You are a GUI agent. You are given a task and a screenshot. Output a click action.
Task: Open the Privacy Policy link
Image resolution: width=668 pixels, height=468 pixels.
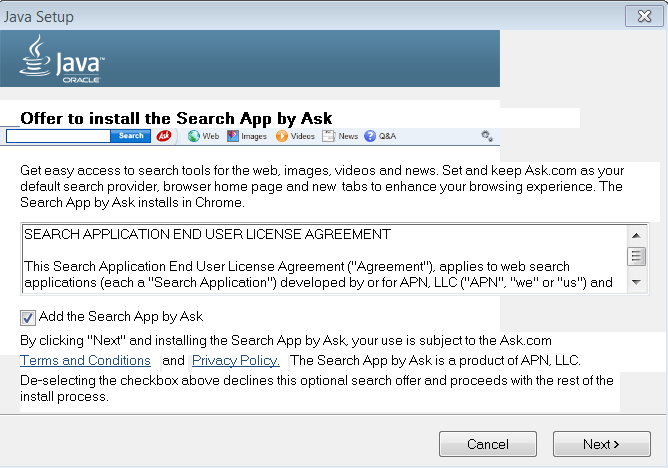point(235,360)
